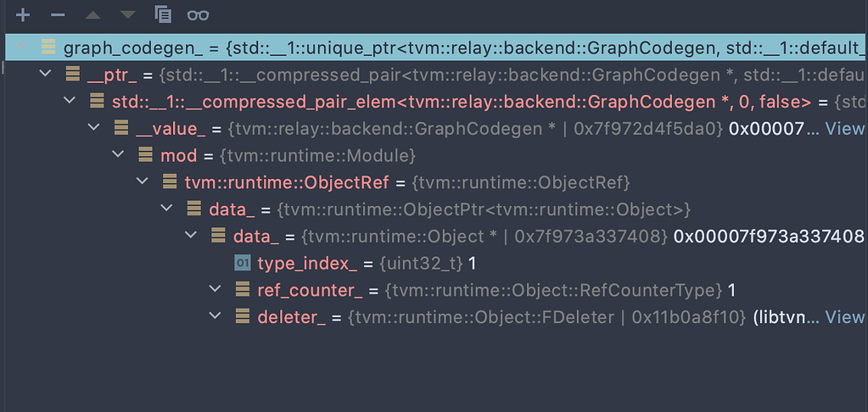Collapse the __ptr_ tree node
Screen dimensions: 868x412
pos(46,75)
